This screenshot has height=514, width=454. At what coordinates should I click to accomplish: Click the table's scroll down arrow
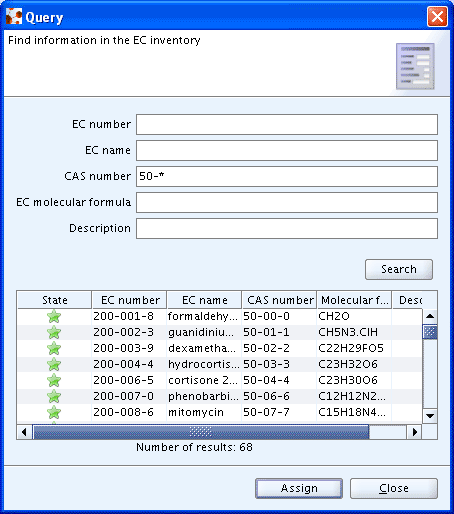click(x=430, y=416)
